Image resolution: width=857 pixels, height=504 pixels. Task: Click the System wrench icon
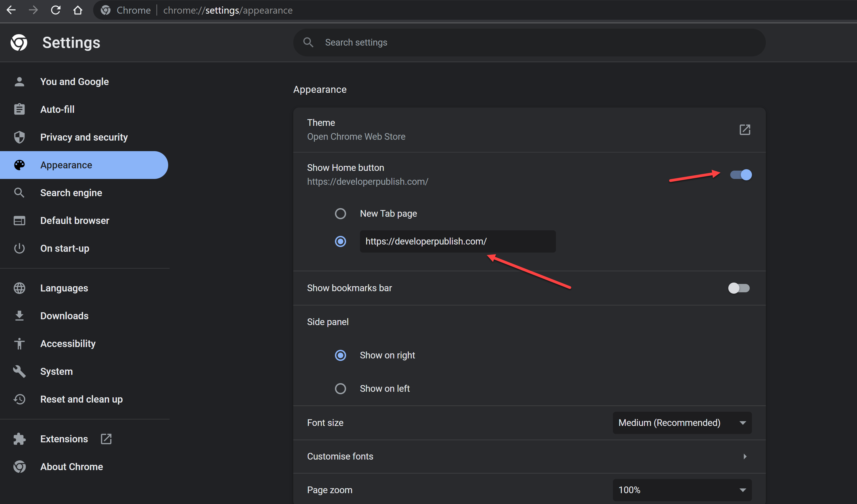19,371
